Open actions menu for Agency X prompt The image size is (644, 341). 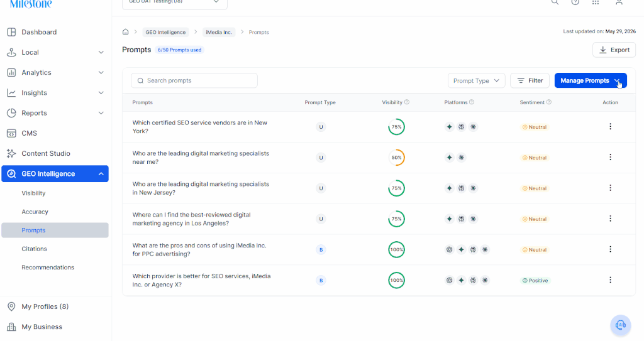[610, 280]
